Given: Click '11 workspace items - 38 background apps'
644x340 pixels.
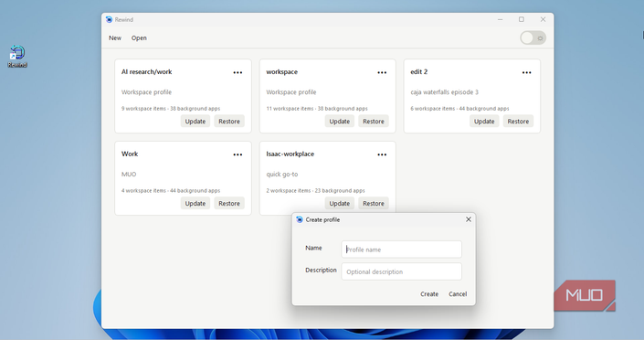Looking at the screenshot, I should 317,109.
